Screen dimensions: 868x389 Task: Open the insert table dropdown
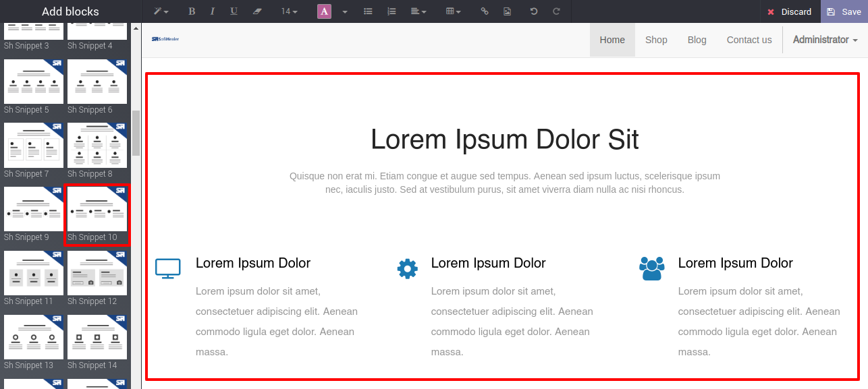pos(454,11)
